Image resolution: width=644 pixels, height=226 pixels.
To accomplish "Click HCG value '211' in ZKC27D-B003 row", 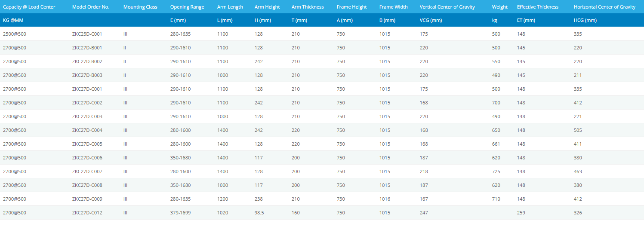I will 578,75.
